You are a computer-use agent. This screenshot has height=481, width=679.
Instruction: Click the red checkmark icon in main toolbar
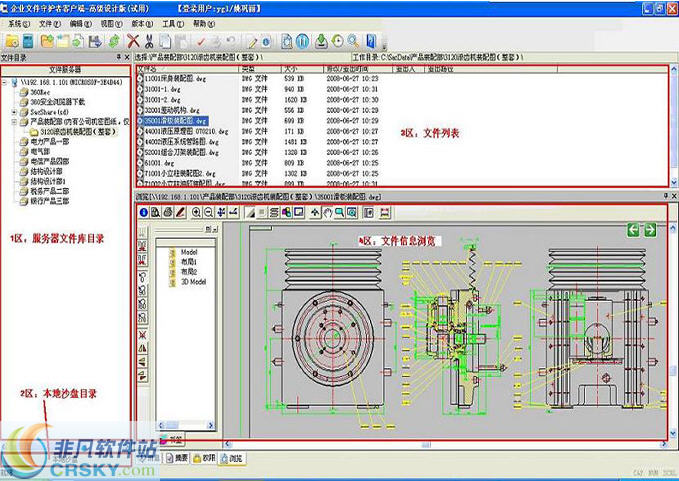point(200,42)
